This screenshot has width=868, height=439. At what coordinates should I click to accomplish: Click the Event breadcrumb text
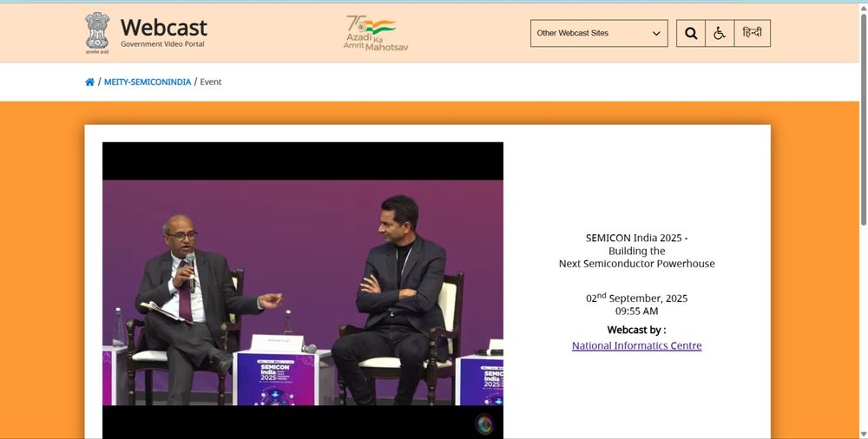click(210, 82)
